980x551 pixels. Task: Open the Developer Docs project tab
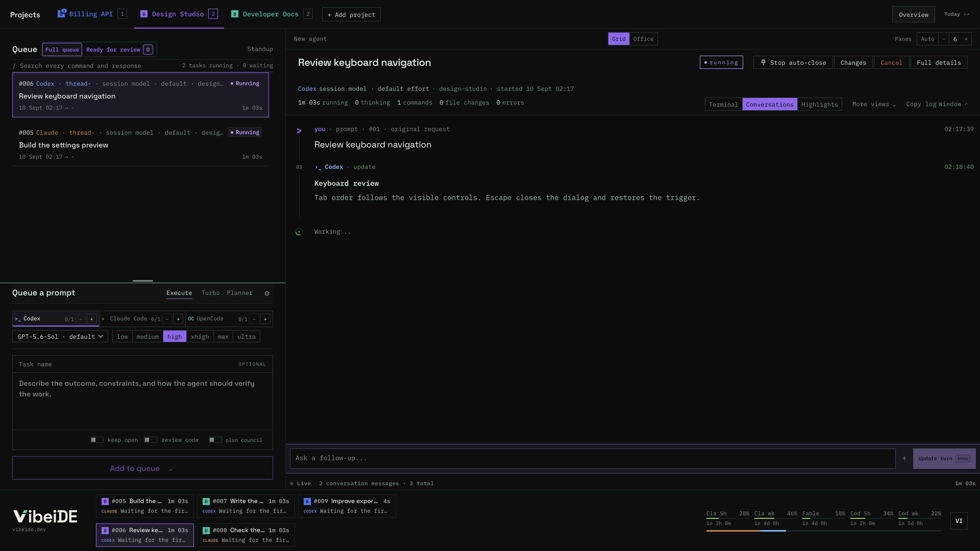tap(272, 14)
